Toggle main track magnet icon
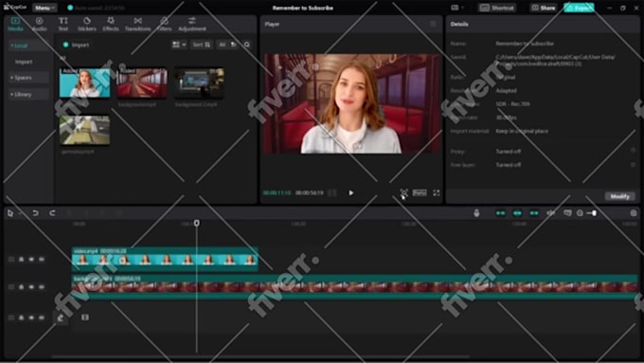 [501, 213]
